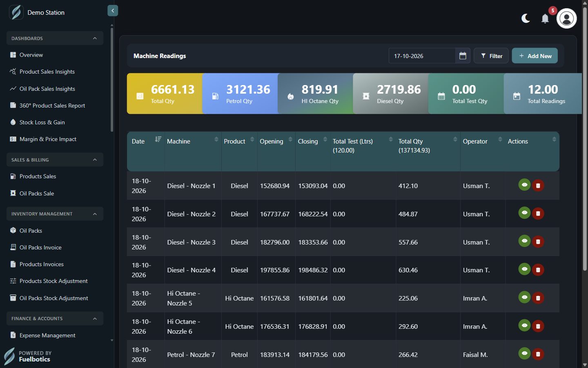Click the Fuelbotics logo icon
Image resolution: width=588 pixels, height=368 pixels.
pos(9,356)
